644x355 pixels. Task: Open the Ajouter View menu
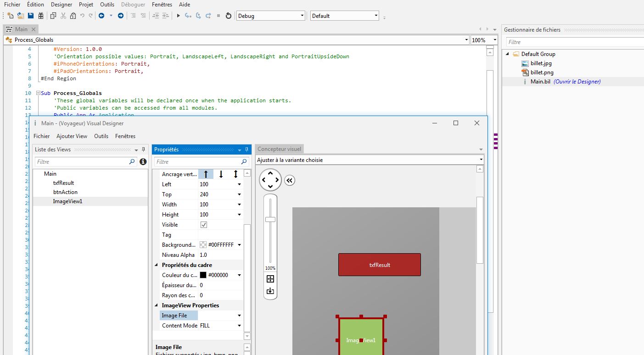click(72, 136)
